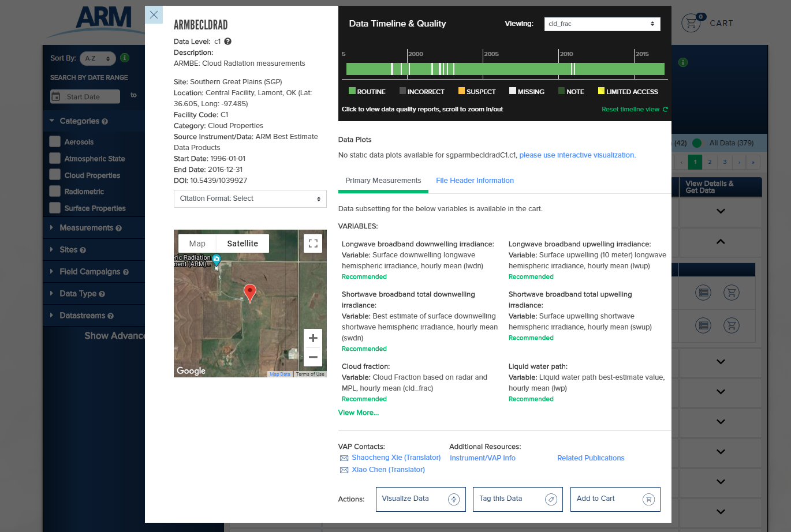Click the Field Campaigns help icon
Viewport: 791px width, 532px height.
point(126,272)
